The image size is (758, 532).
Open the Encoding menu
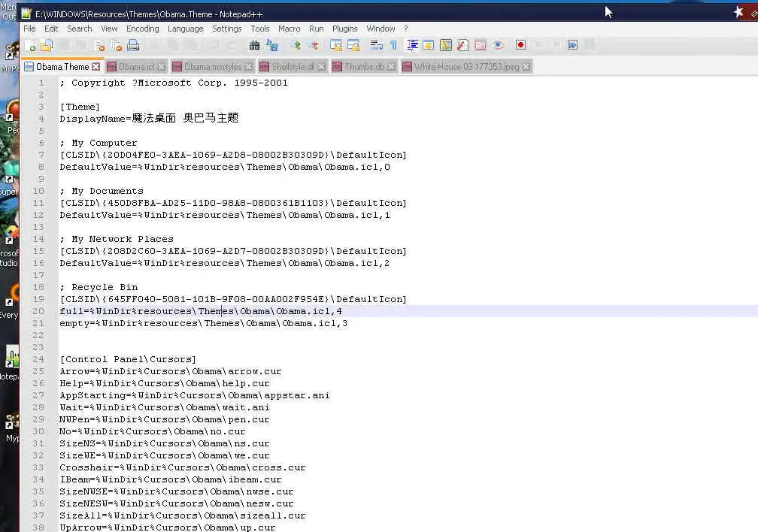(x=143, y=29)
